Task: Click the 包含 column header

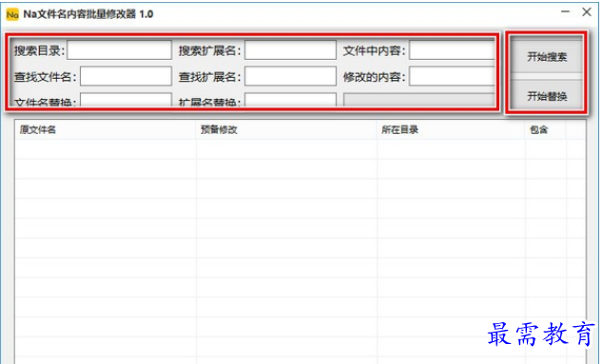Action: coord(545,129)
